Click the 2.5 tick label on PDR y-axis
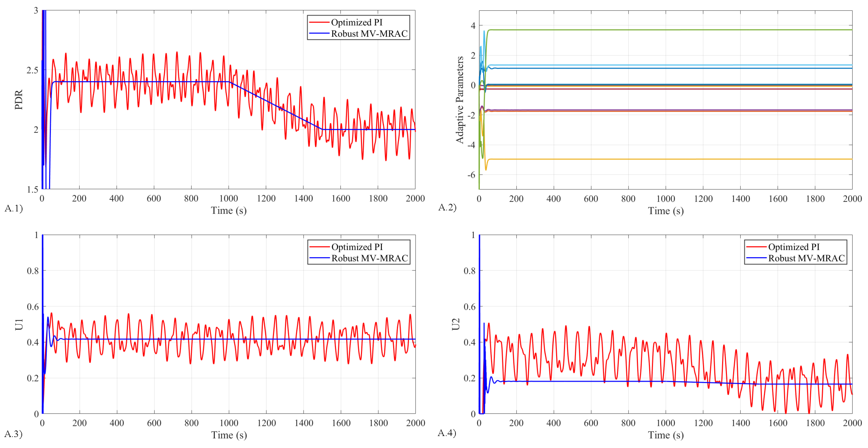Viewport: 868px width, 448px height. (32, 70)
